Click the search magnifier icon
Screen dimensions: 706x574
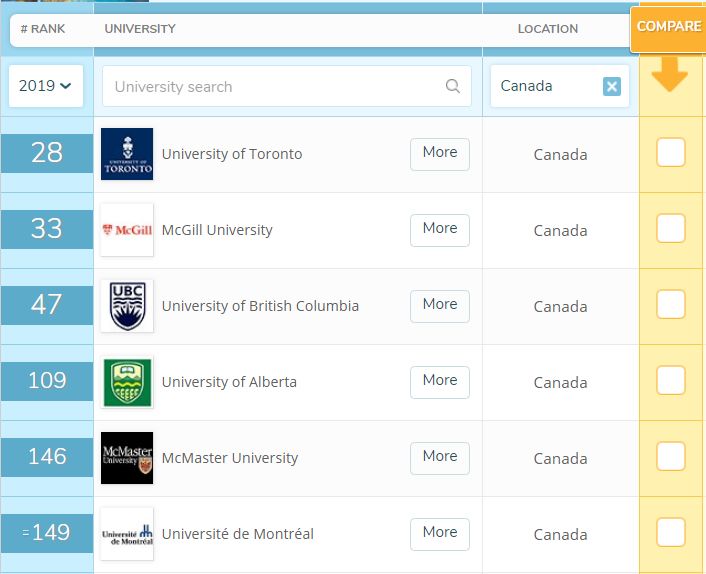tap(453, 86)
